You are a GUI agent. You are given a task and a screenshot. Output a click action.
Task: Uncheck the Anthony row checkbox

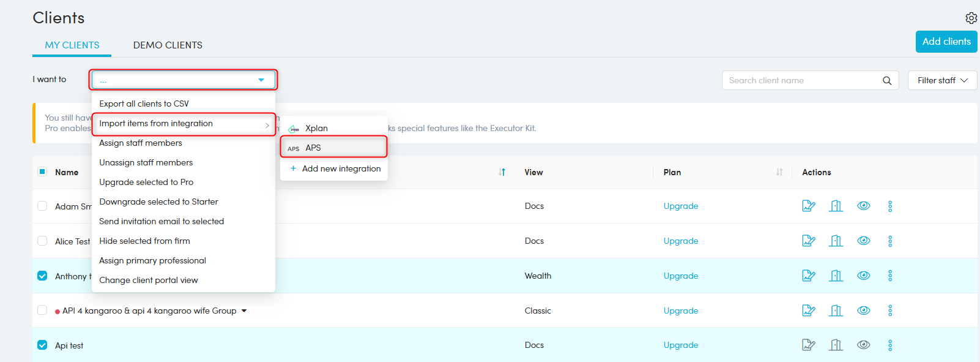[x=42, y=276]
